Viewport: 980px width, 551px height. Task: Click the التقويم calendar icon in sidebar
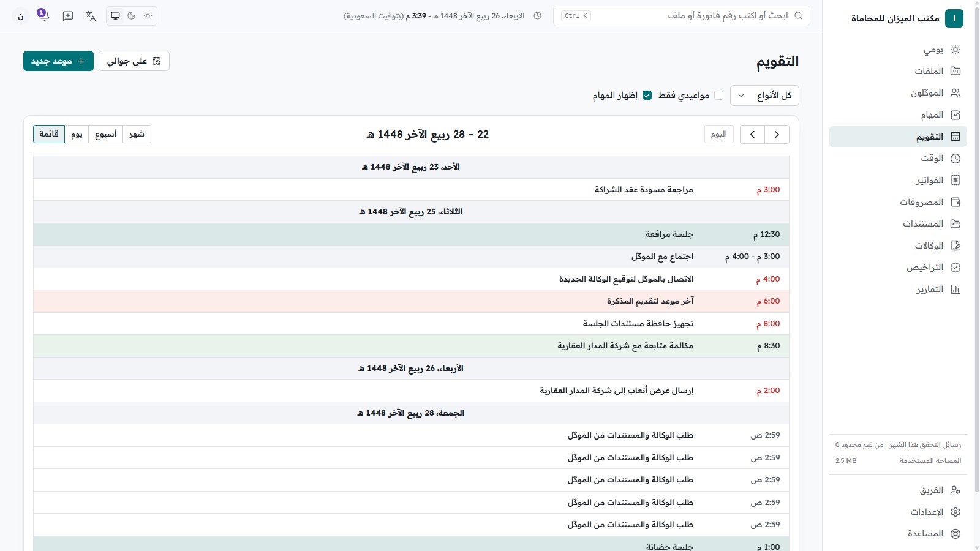[x=956, y=137]
